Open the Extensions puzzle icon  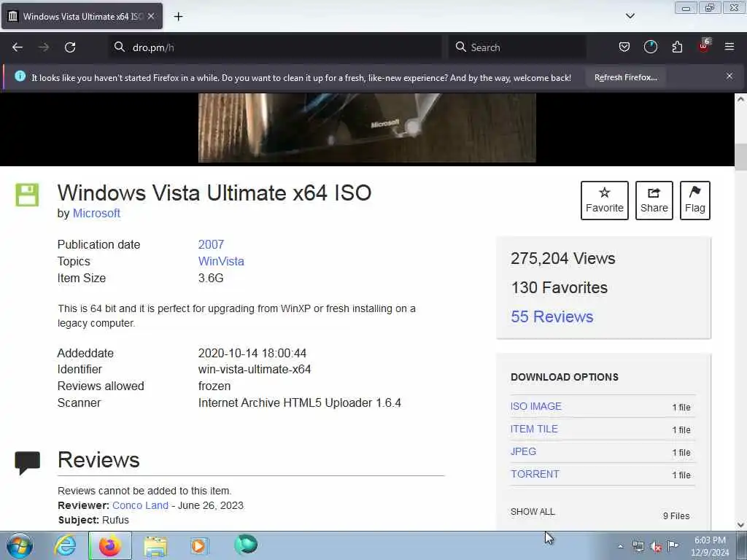[x=677, y=47]
